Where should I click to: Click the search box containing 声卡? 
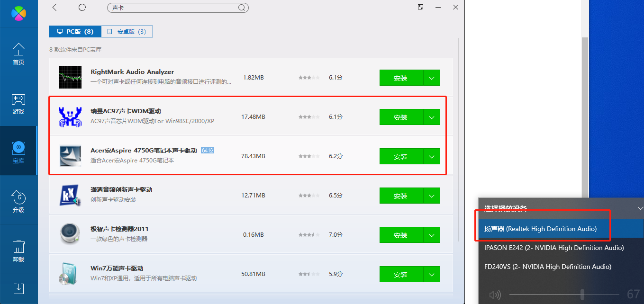point(178,8)
